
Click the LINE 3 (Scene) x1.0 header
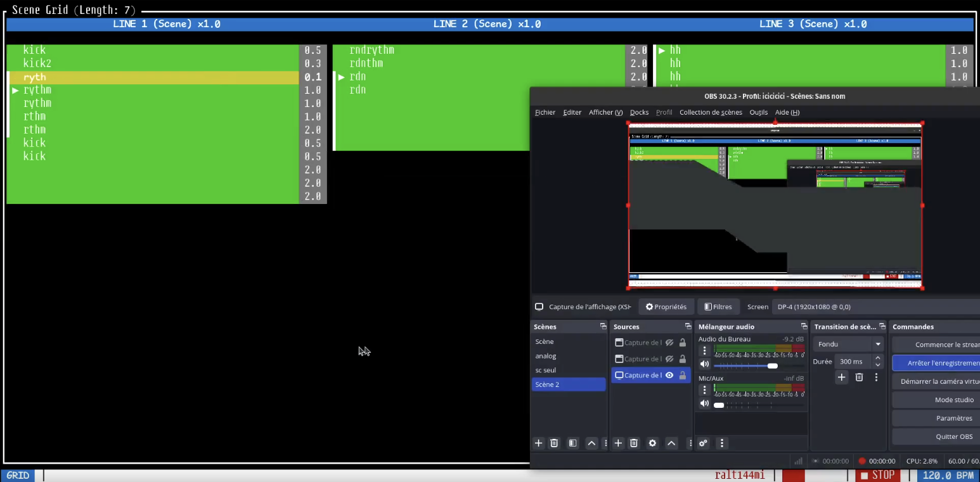[x=813, y=24]
